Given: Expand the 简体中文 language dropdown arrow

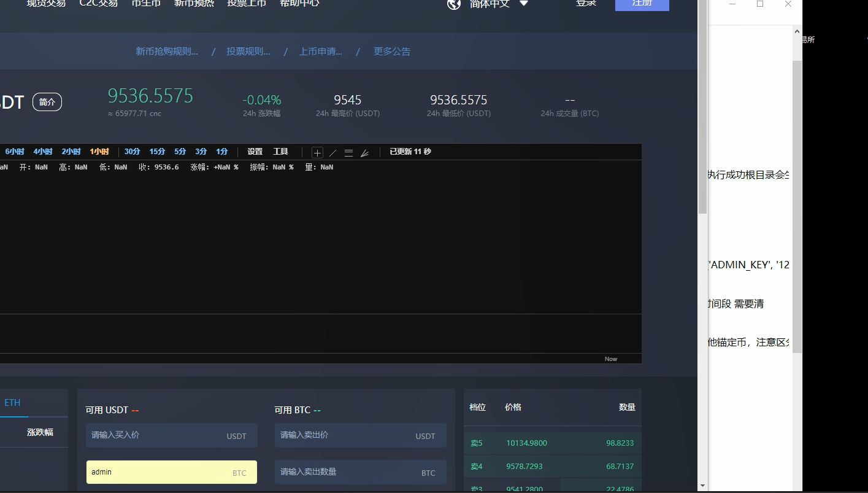Looking at the screenshot, I should tap(524, 4).
